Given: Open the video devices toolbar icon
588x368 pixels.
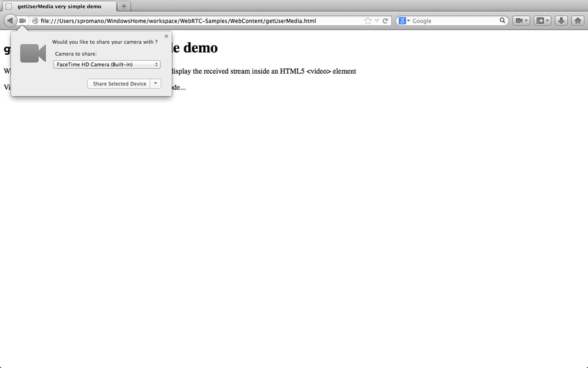Looking at the screenshot, I should pos(520,20).
